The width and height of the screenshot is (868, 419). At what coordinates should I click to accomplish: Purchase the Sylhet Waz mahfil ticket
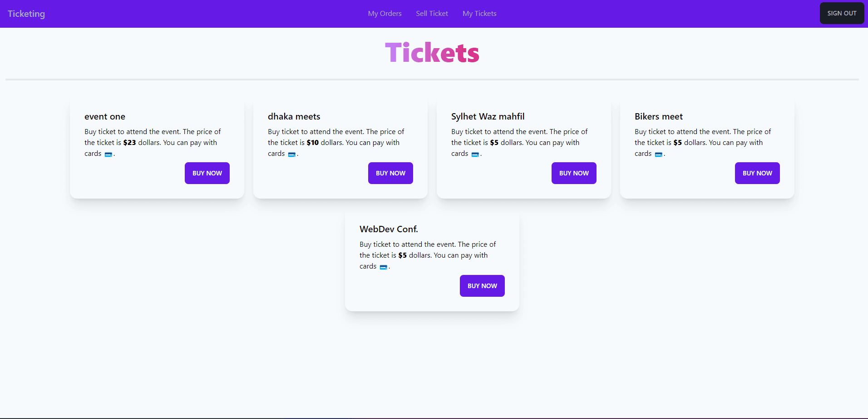click(x=574, y=173)
